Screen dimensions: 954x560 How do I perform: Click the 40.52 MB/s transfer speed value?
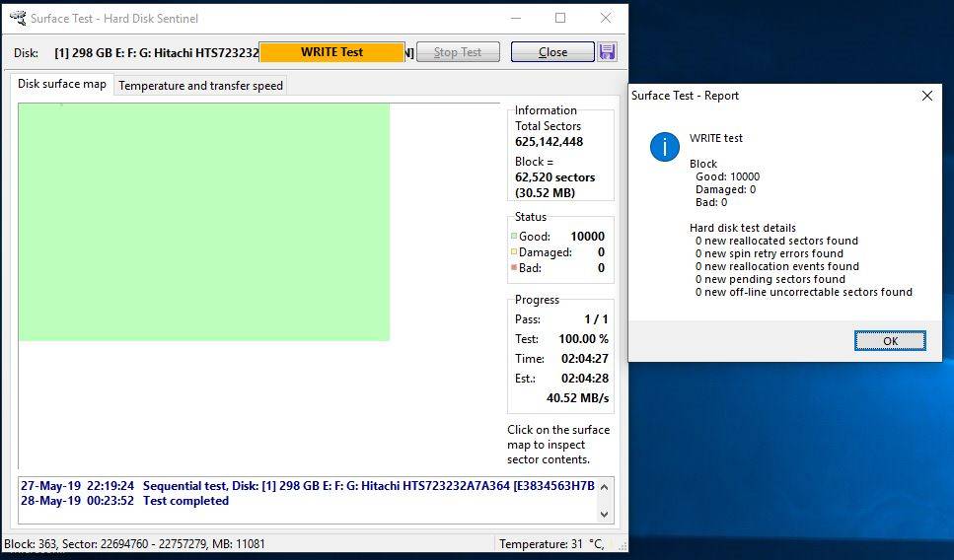(577, 398)
